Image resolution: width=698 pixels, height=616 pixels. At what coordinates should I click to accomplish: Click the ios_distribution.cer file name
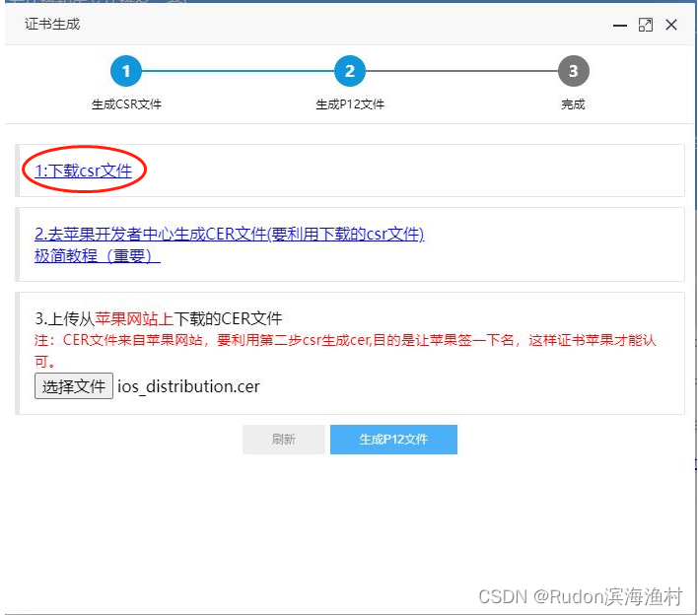click(x=188, y=386)
